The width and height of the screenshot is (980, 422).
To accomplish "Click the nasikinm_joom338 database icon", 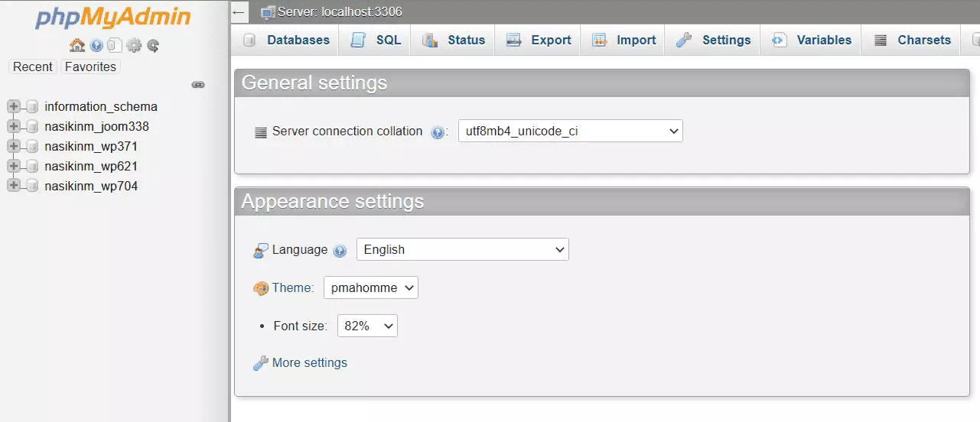I will [x=32, y=127].
